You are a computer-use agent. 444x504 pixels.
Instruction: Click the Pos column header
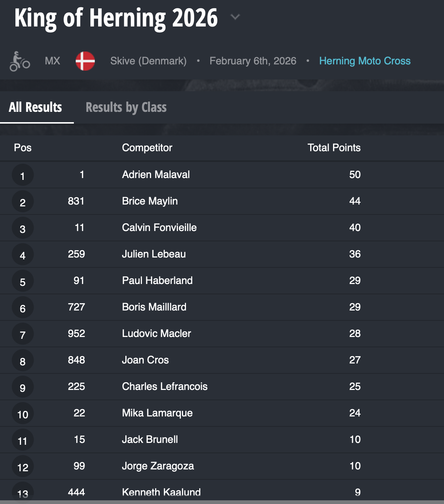pos(23,148)
